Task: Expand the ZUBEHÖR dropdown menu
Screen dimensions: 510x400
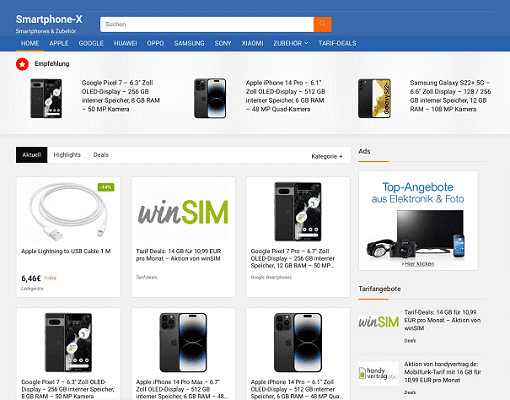Action: pos(291,43)
